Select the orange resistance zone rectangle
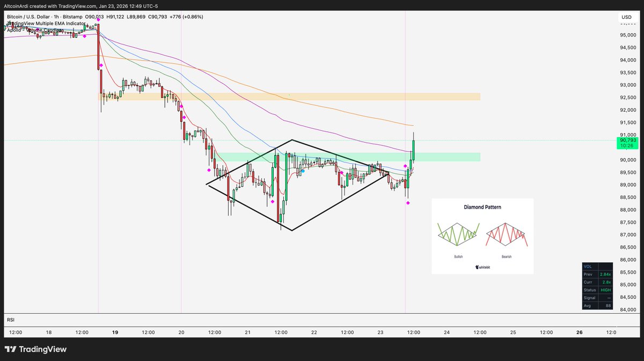The image size is (644, 361). coord(289,97)
